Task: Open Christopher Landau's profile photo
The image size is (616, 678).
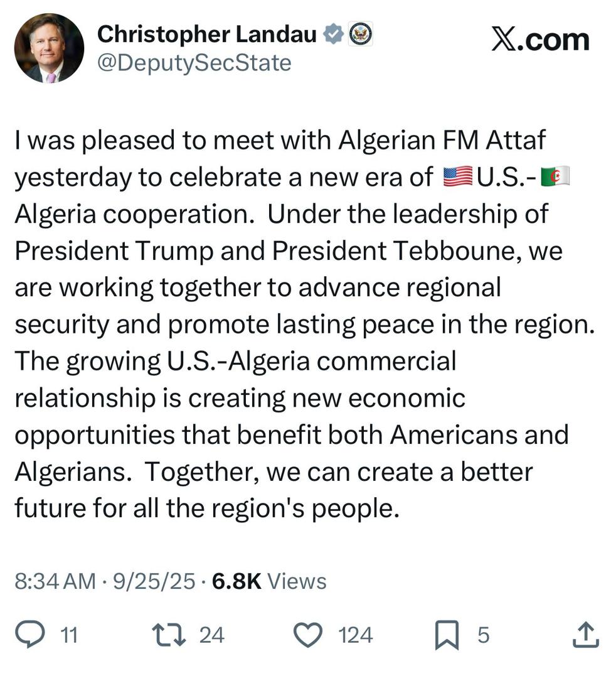Action: 49,48
